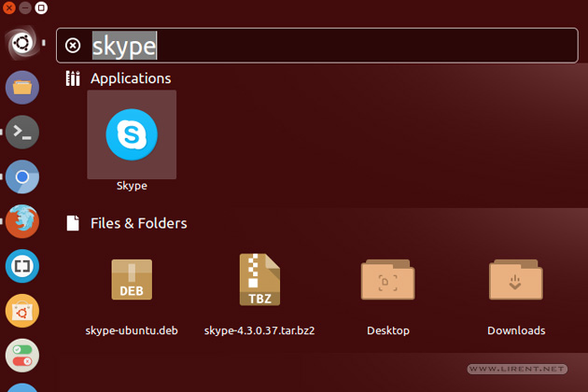Clear the search with the X icon
This screenshot has width=588, height=392.
coord(73,46)
